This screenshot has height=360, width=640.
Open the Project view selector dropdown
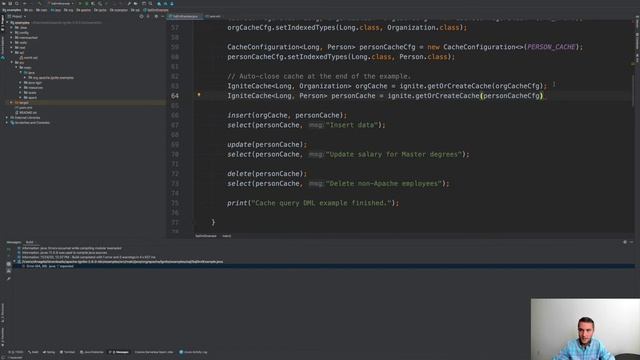pyautogui.click(x=17, y=16)
